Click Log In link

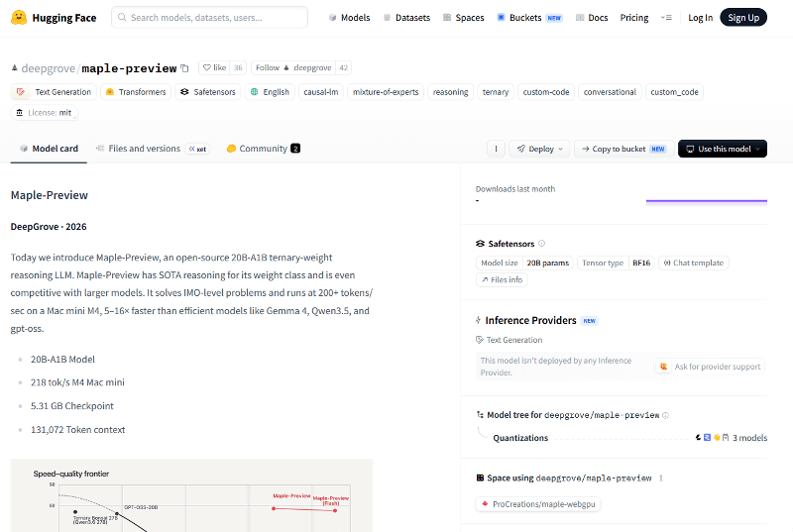click(700, 18)
